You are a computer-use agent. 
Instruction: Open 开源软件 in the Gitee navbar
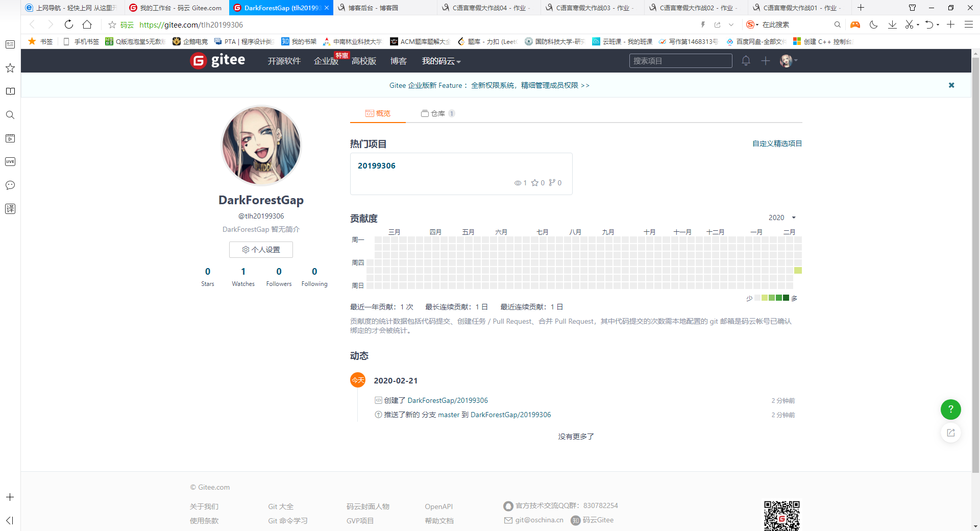284,61
